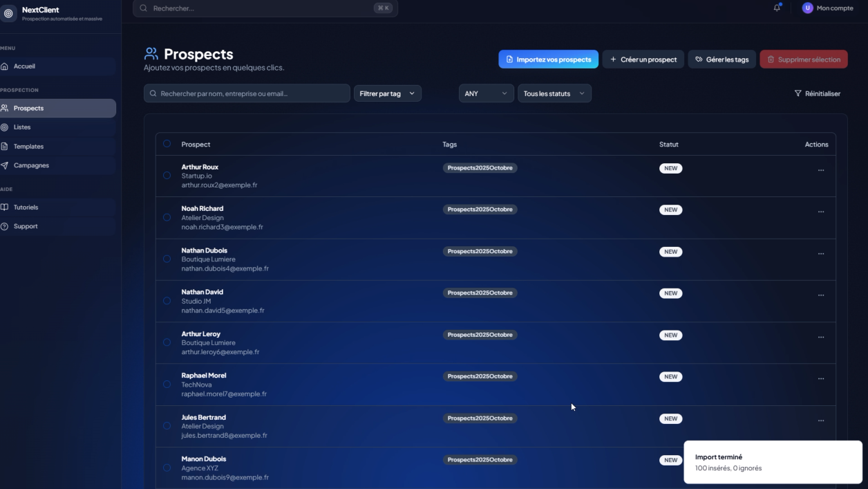
Task: Click inside the prospect search field
Action: click(x=246, y=93)
